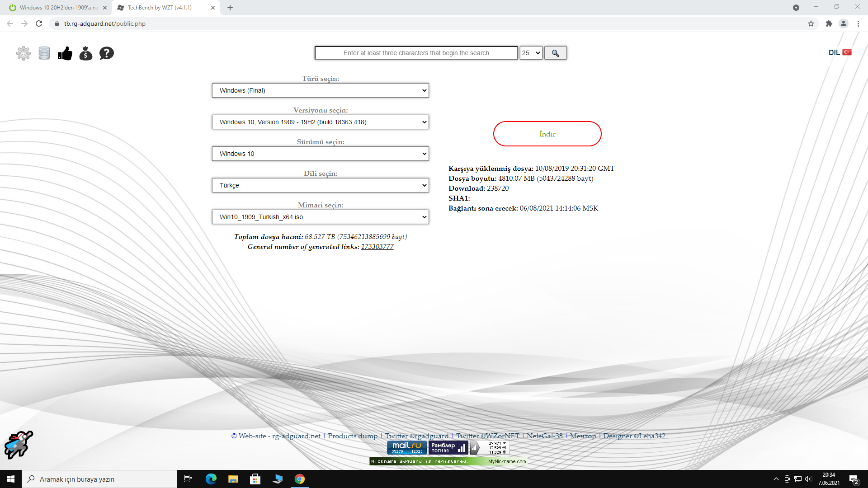The width and height of the screenshot is (868, 488).
Task: Click the Chrome taskbar icon
Action: tap(300, 479)
